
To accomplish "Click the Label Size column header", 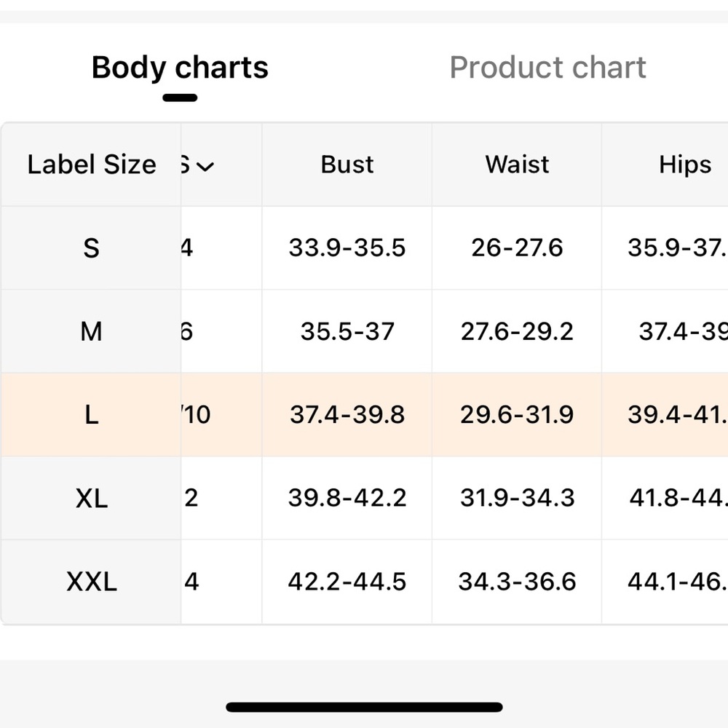I will pos(92,165).
